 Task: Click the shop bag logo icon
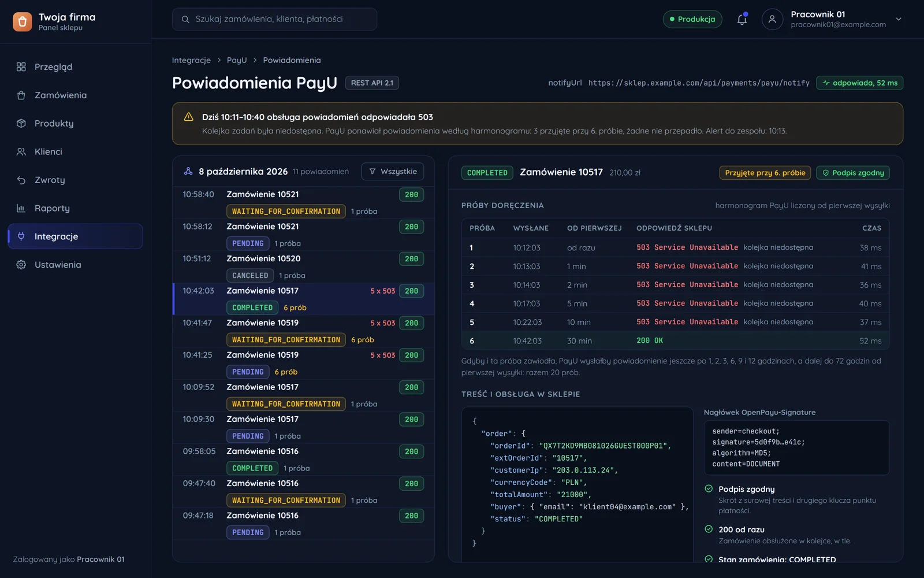(x=22, y=21)
